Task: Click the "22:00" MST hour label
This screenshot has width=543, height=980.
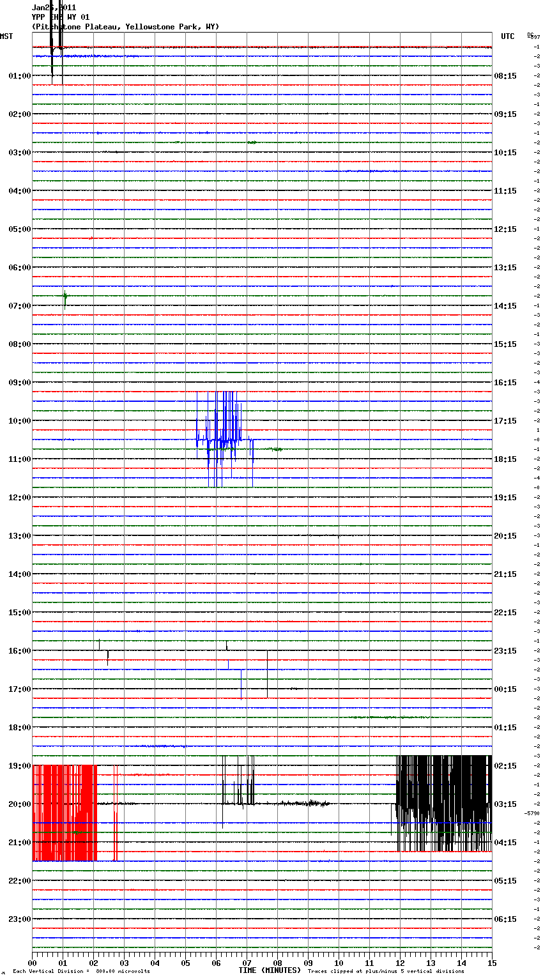Action: 19,881
